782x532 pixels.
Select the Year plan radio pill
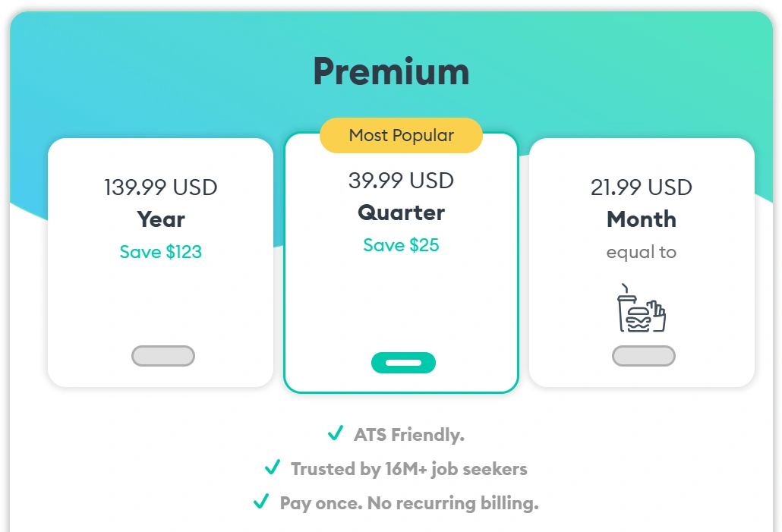point(163,356)
